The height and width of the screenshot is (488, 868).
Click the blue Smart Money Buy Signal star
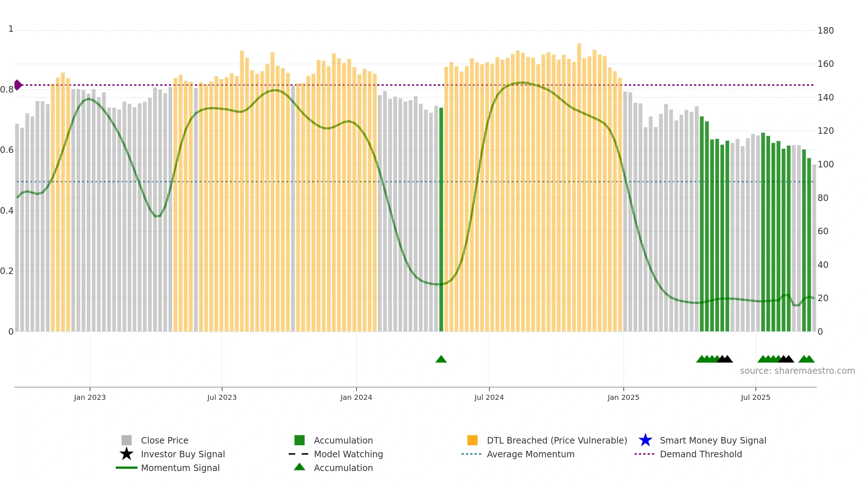click(646, 440)
